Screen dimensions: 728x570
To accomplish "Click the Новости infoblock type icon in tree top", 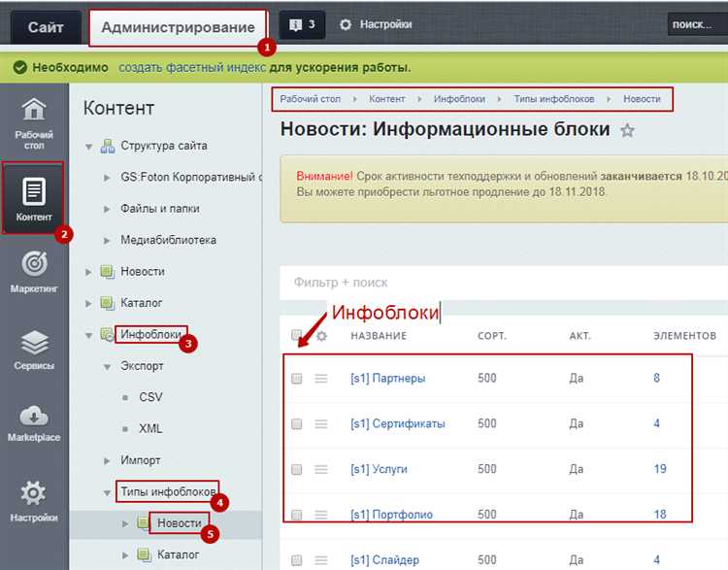I will [108, 271].
